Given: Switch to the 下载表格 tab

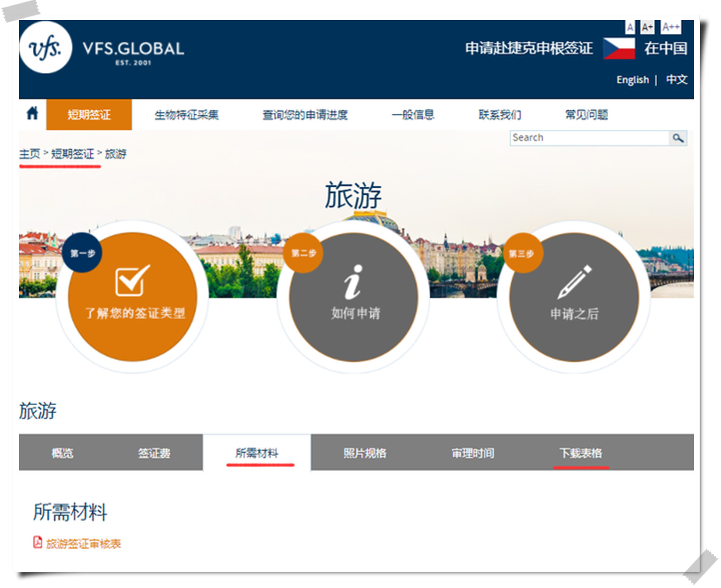Looking at the screenshot, I should click(x=581, y=453).
